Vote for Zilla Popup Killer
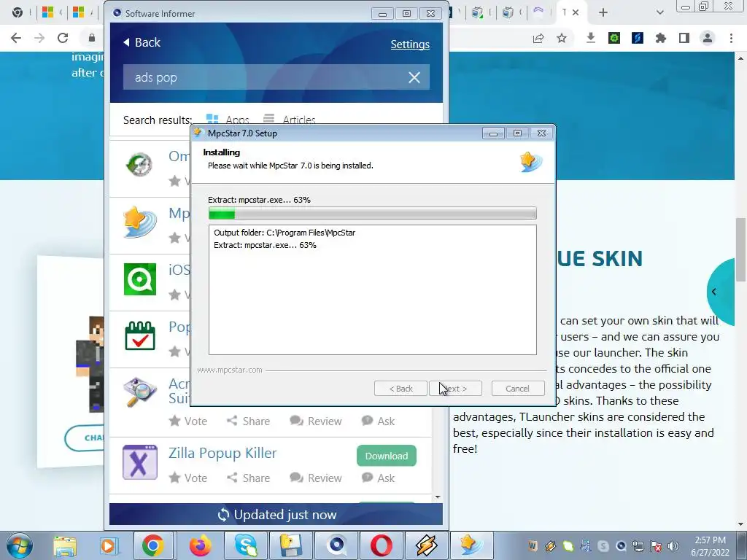This screenshot has width=747, height=560. 188,478
